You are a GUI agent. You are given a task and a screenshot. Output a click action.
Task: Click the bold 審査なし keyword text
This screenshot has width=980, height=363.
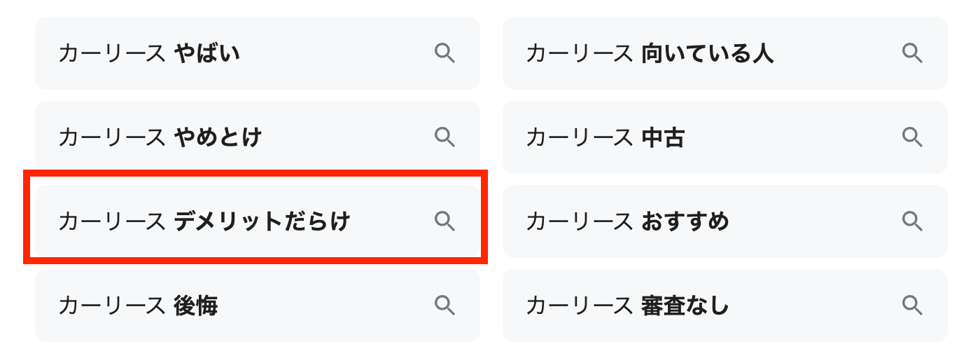[685, 306]
